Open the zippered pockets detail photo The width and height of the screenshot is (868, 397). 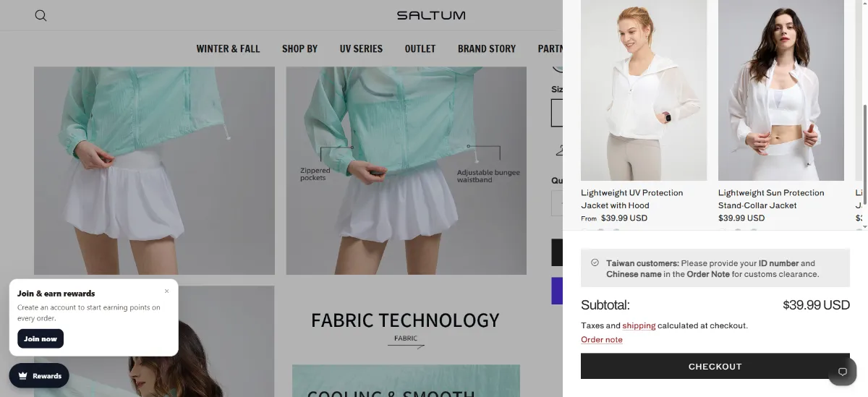pyautogui.click(x=406, y=171)
